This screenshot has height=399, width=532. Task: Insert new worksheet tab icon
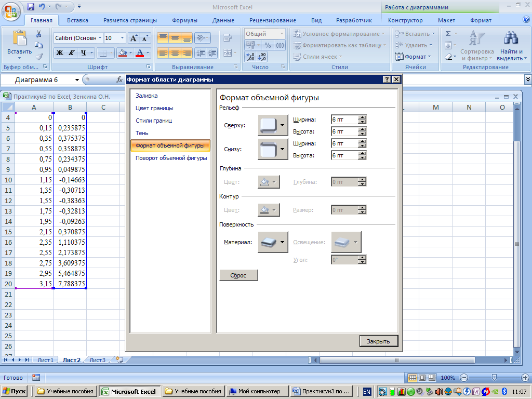tap(119, 360)
